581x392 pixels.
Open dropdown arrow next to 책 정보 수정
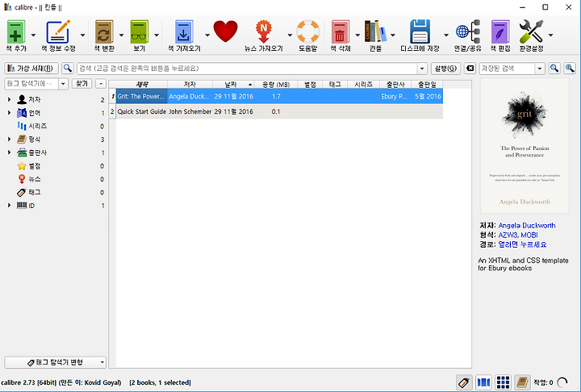click(82, 35)
